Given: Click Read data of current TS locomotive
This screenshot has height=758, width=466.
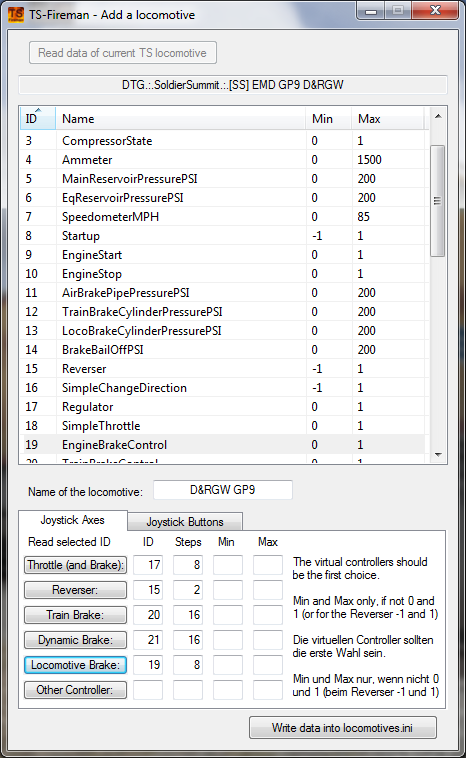Looking at the screenshot, I should click(x=122, y=53).
